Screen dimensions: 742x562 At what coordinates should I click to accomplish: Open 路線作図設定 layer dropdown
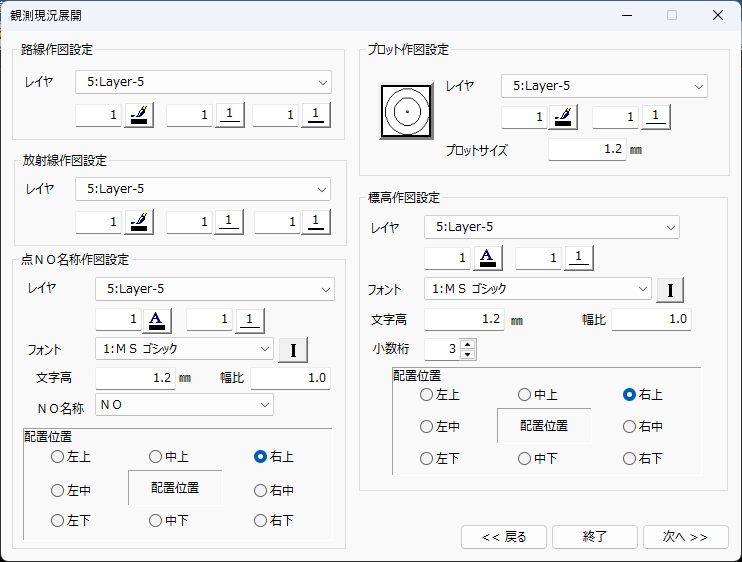tap(322, 82)
